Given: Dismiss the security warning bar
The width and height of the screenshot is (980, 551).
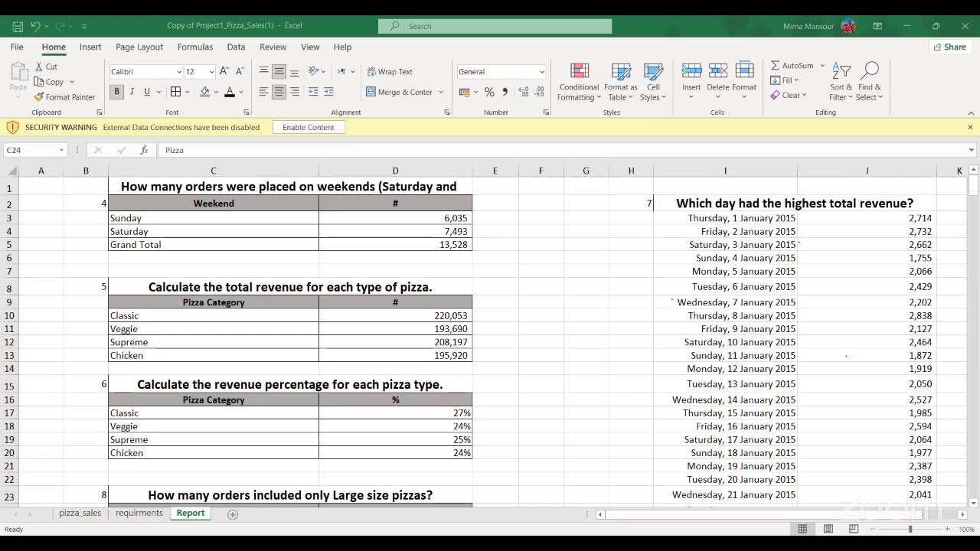Looking at the screenshot, I should point(970,127).
